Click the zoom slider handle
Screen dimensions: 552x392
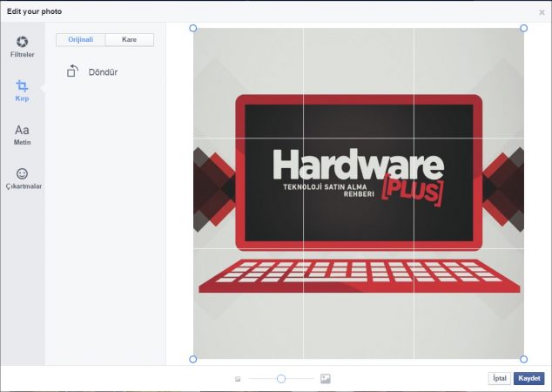pos(281,379)
